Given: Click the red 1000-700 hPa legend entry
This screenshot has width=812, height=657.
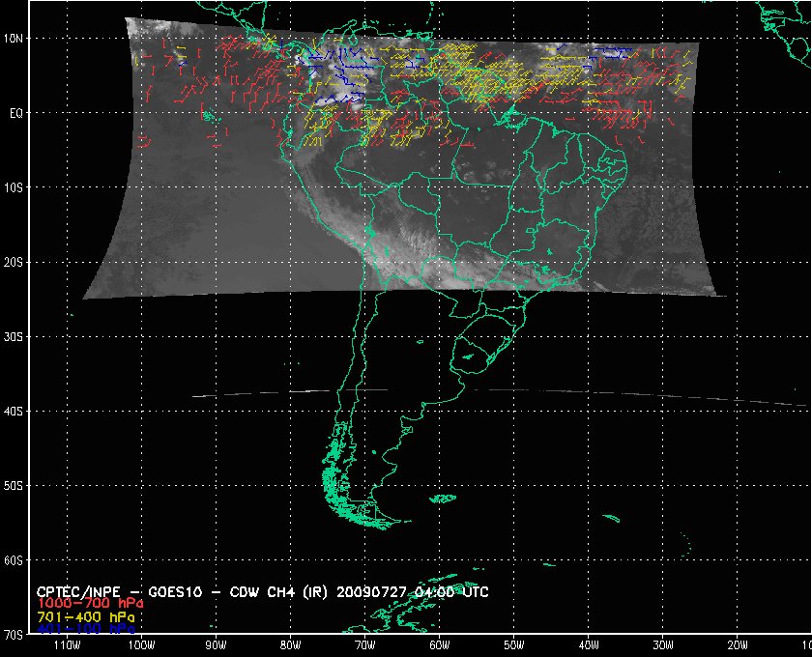Looking at the screenshot, I should 90,604.
